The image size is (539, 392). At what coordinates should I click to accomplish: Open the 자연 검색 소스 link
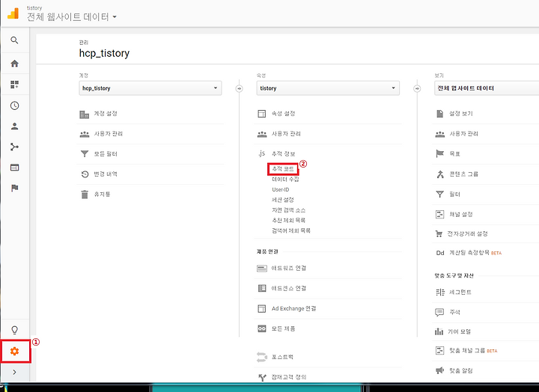point(288,210)
